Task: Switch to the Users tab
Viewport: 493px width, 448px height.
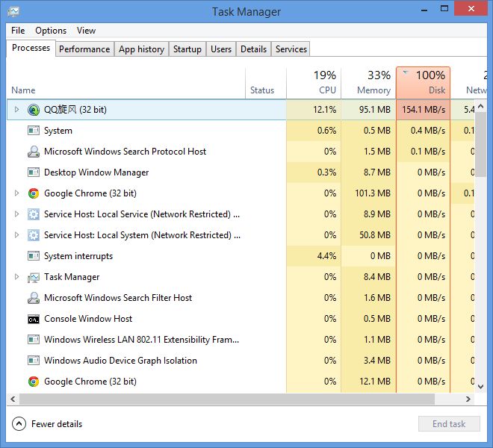Action: tap(221, 49)
